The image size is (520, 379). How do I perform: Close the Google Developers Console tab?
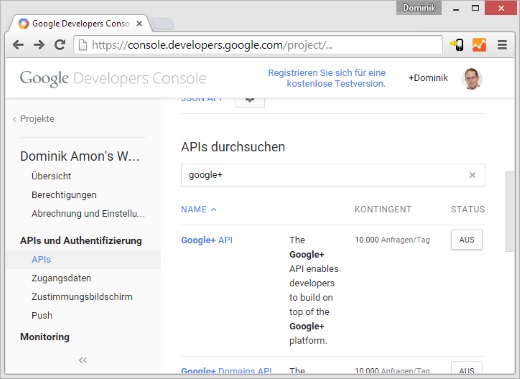coord(139,24)
